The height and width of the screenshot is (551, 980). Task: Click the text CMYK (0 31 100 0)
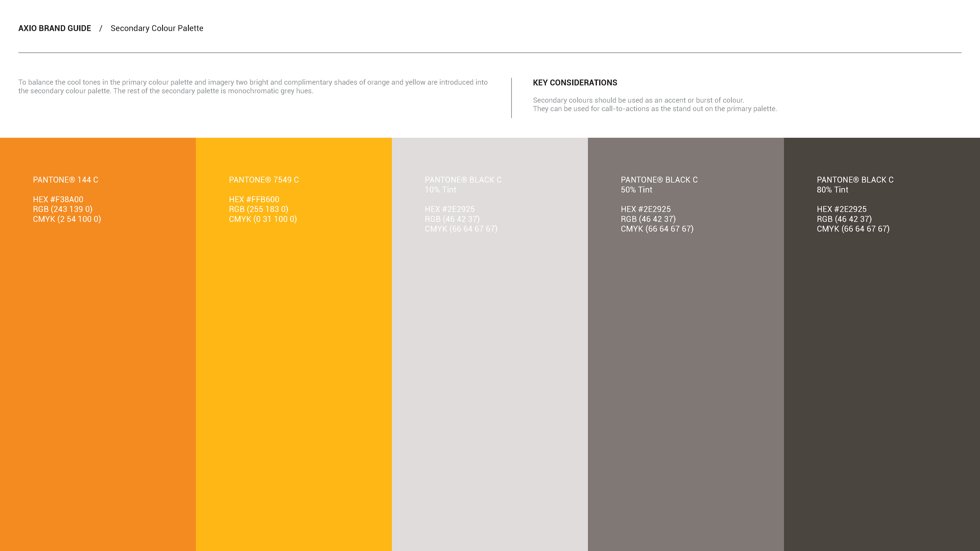pos(263,219)
